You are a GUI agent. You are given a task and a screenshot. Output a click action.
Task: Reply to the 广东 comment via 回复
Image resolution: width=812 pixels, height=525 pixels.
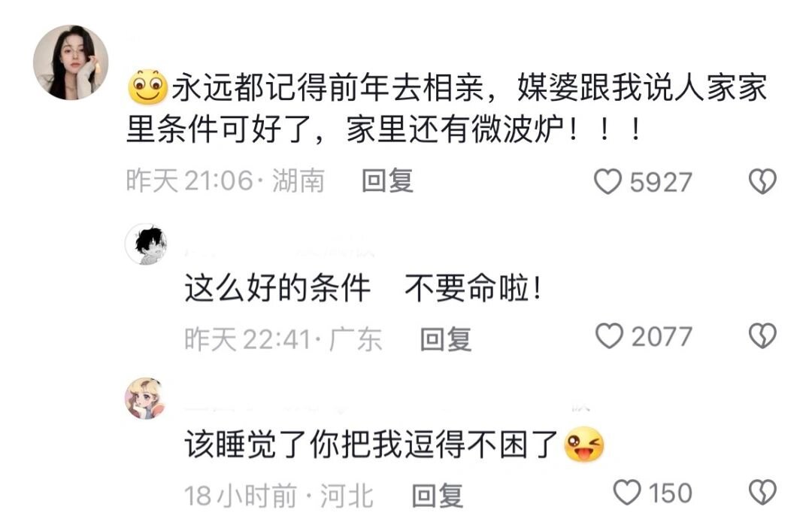[x=446, y=339]
